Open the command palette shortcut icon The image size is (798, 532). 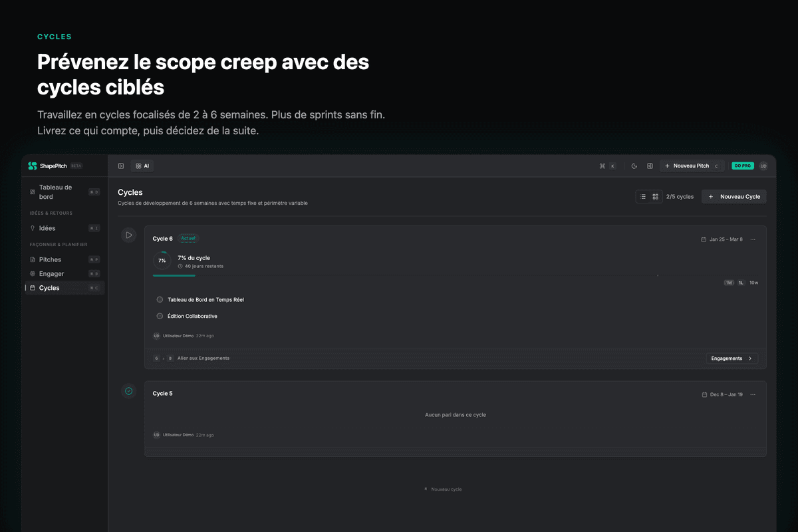pos(602,166)
